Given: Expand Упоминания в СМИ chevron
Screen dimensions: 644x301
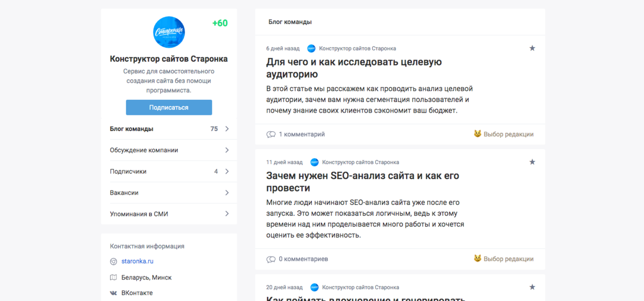Looking at the screenshot, I should [x=227, y=214].
